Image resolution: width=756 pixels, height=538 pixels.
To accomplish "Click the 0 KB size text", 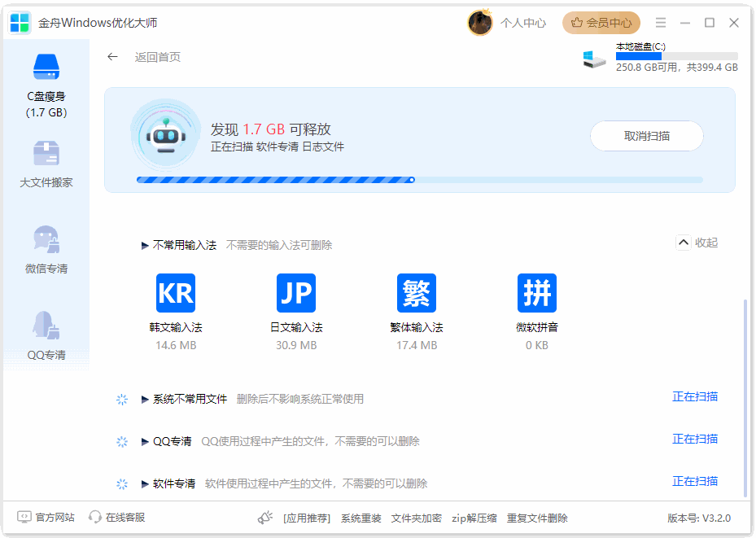I will coord(536,346).
